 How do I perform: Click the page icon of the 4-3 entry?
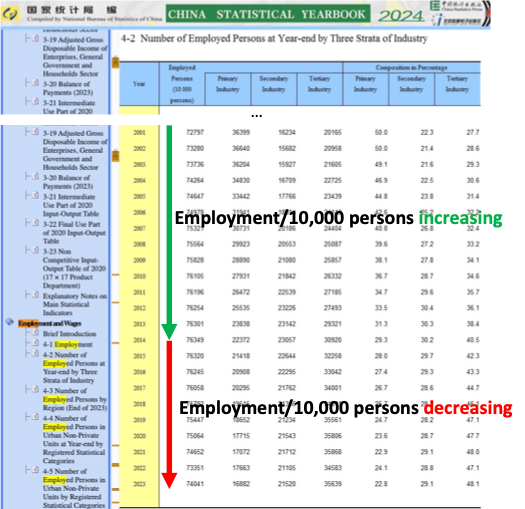pos(36,389)
